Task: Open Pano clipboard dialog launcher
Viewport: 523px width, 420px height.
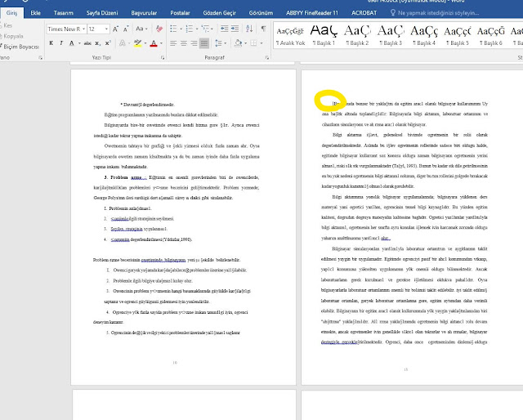Action: [40, 58]
